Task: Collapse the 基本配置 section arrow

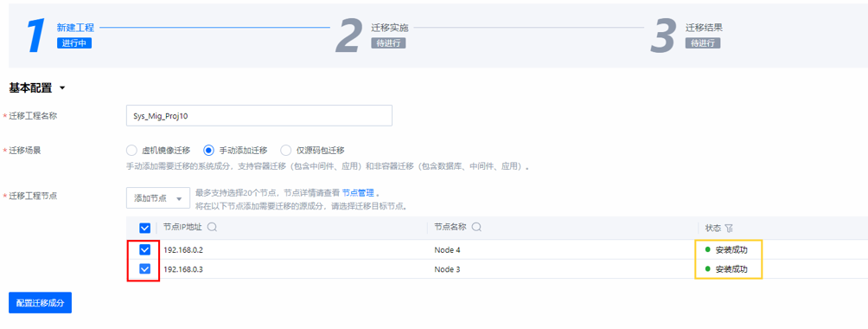Action: pos(62,88)
